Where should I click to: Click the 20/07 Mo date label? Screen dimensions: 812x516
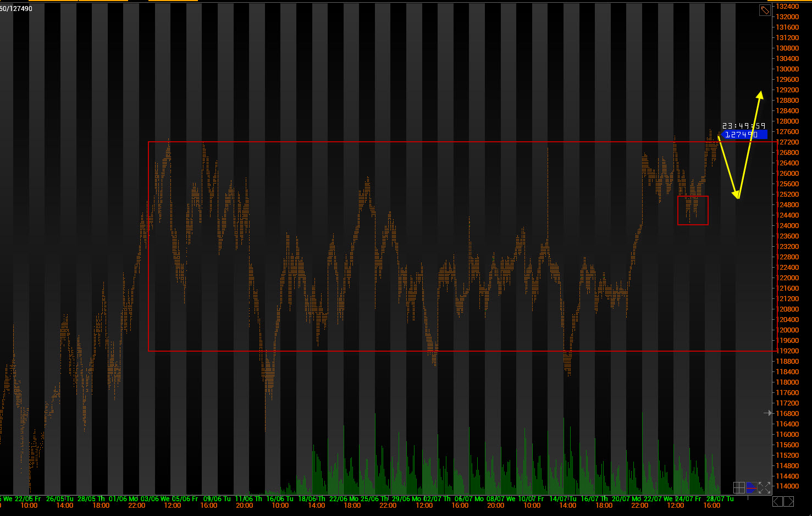[x=626, y=499]
